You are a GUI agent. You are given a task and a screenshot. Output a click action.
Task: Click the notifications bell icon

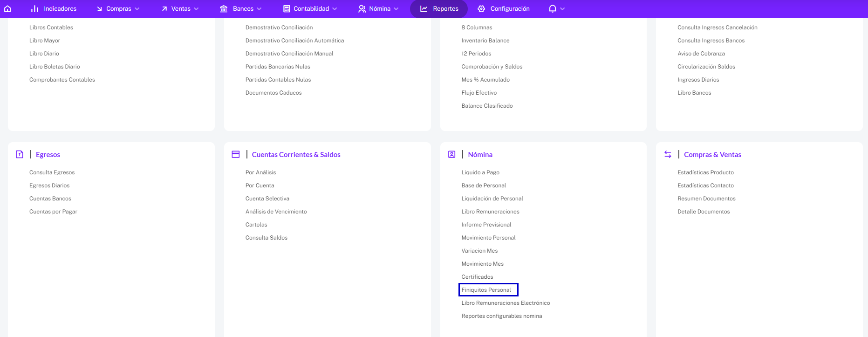[553, 9]
